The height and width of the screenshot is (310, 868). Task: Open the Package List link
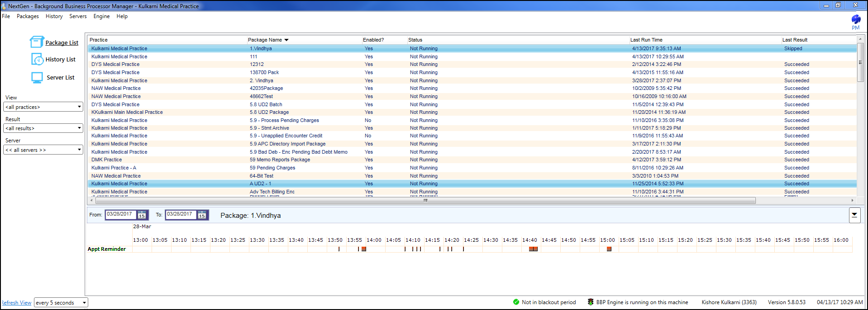click(62, 42)
